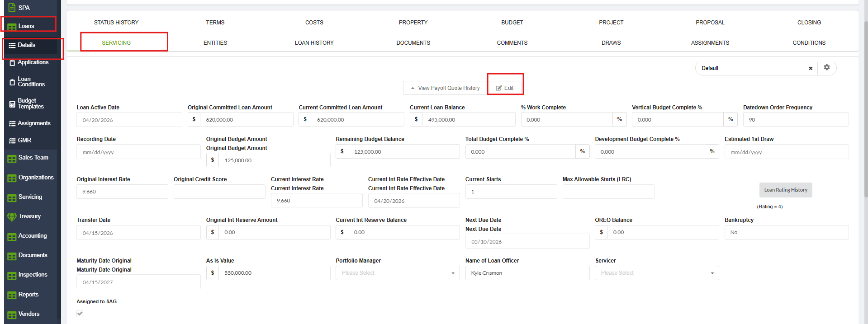Switch to the Status History tab

116,23
